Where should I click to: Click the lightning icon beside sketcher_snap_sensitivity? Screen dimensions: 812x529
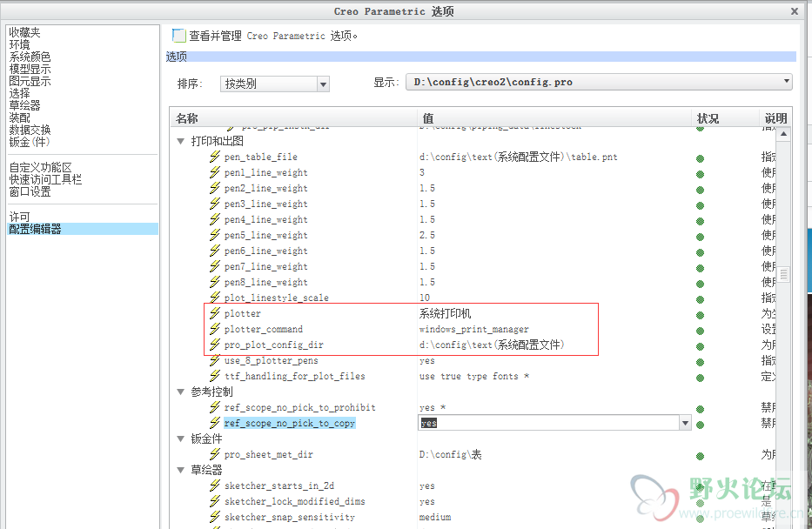point(215,517)
